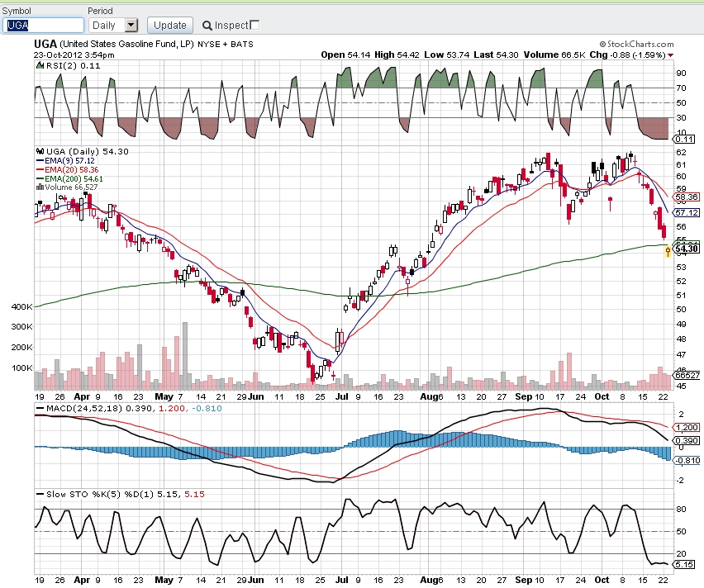Click the red EMA(20) legend entry

(68, 169)
